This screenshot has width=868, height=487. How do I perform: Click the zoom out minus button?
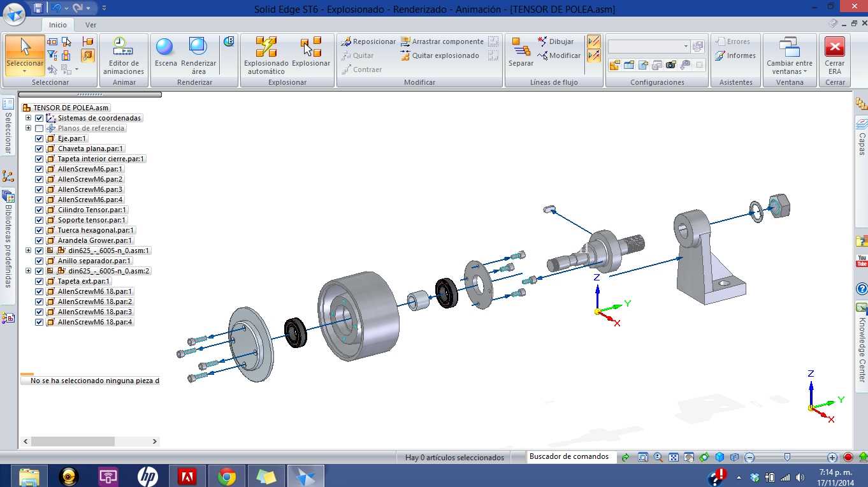click(x=749, y=457)
